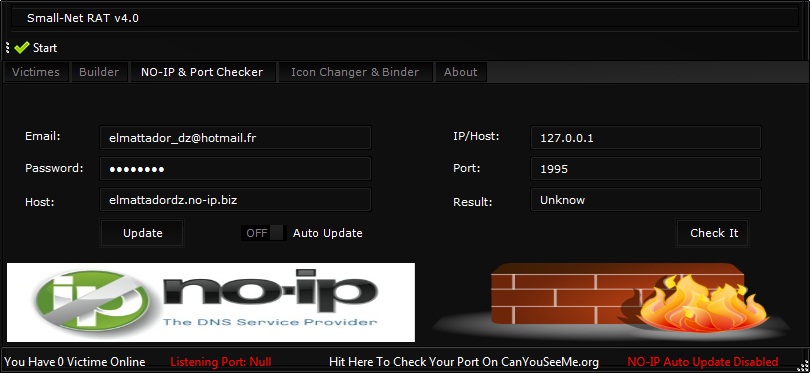Click the 'Auto Update' label
810x373 pixels.
click(328, 233)
